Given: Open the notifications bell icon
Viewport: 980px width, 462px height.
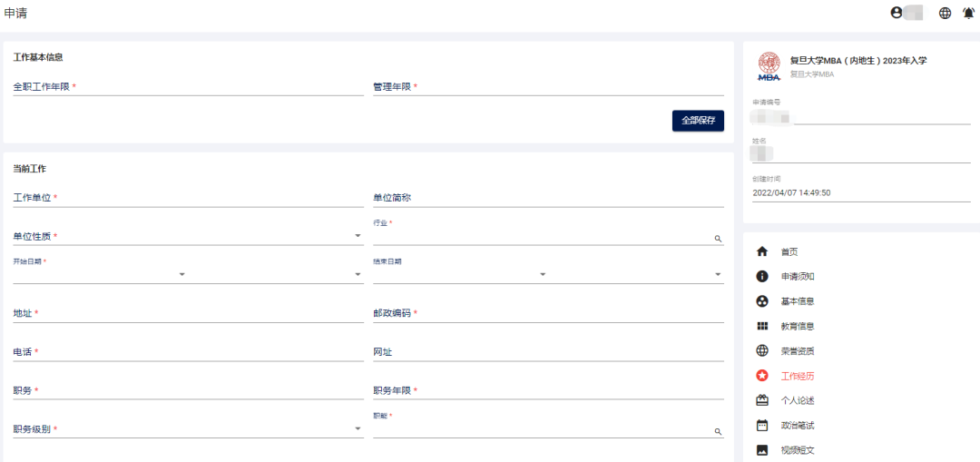Looking at the screenshot, I should pos(968,13).
